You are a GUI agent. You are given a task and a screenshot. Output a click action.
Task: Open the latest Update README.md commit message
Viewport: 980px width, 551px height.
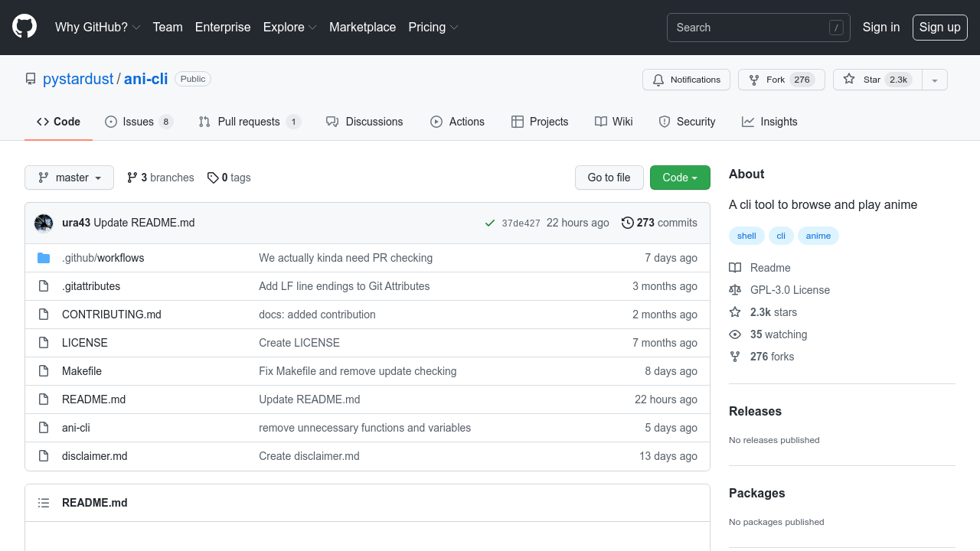pos(144,223)
